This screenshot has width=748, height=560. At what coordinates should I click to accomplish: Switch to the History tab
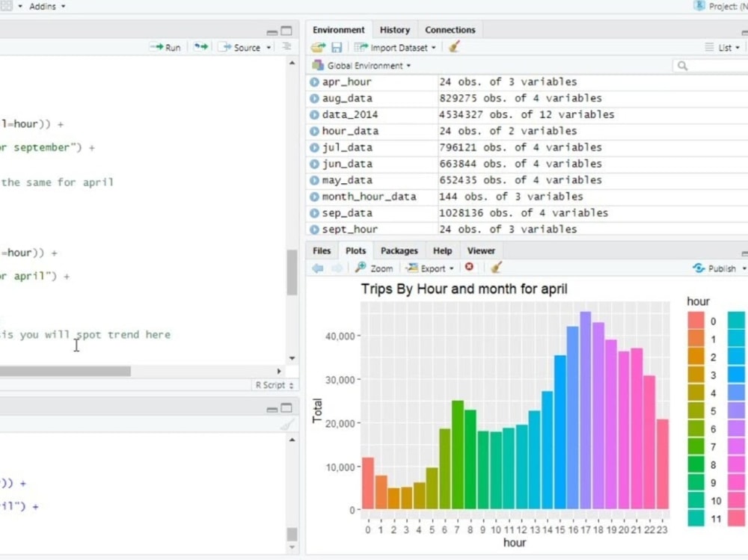pos(394,30)
